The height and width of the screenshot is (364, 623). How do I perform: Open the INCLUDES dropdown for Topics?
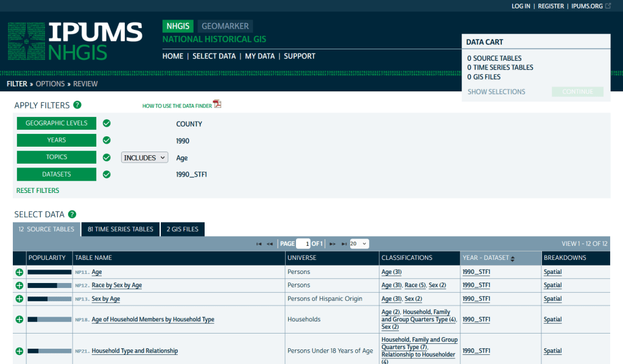pos(144,158)
